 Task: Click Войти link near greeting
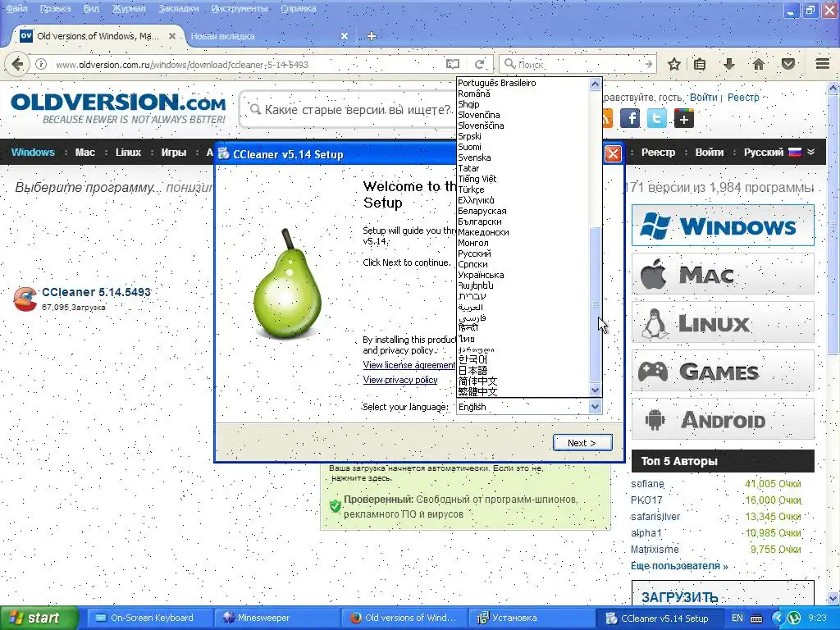click(x=703, y=98)
